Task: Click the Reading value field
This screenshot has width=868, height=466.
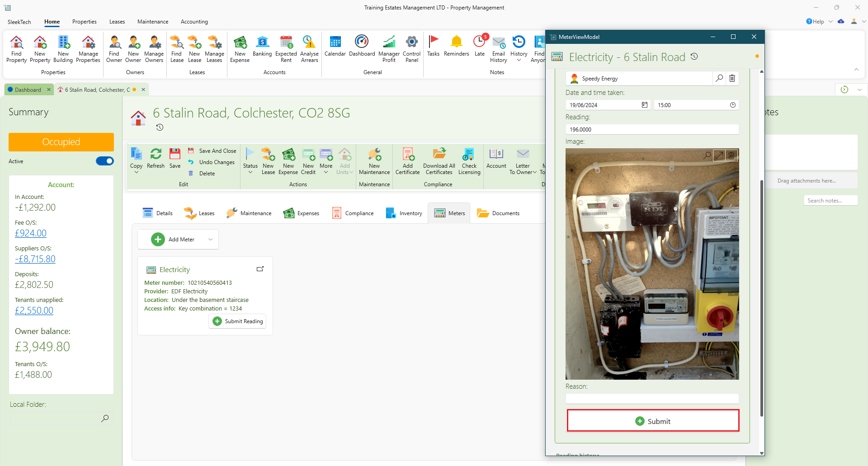Action: (x=652, y=129)
